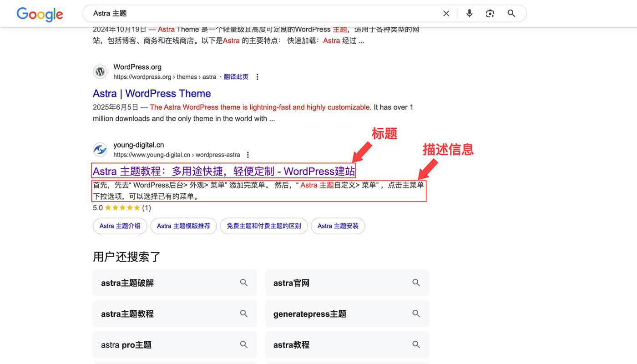This screenshot has height=364, width=637.
Task: Click WordPress.org site favicon
Action: pos(100,72)
